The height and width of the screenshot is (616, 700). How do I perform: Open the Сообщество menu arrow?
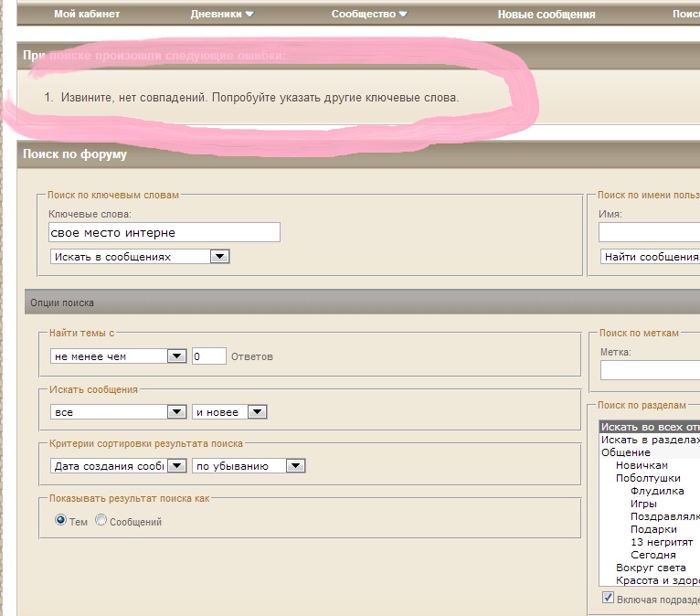(x=403, y=15)
